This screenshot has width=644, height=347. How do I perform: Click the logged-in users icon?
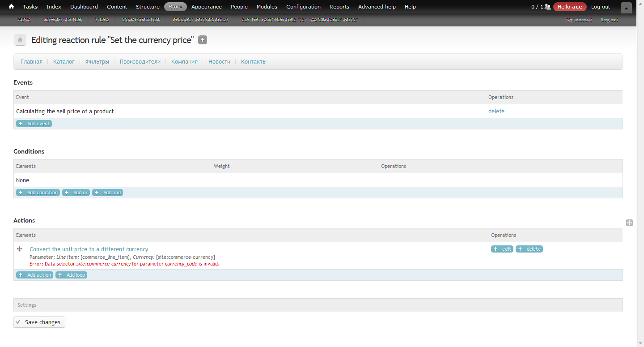click(547, 7)
